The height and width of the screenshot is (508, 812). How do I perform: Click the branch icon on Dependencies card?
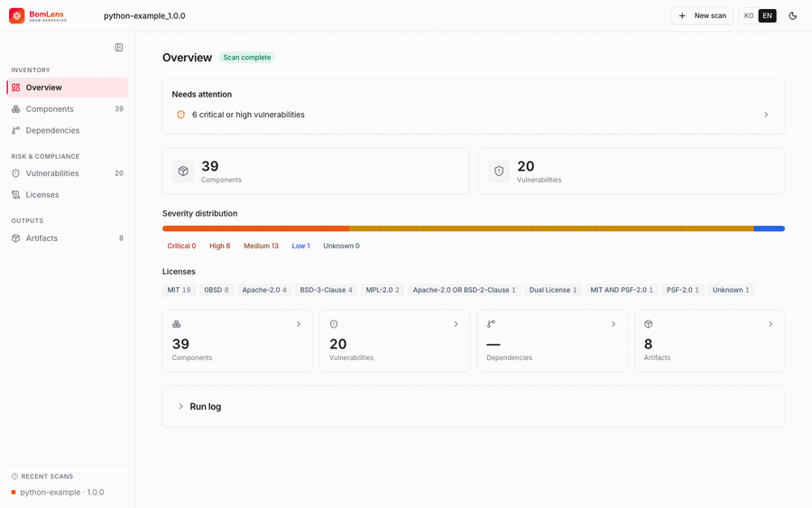click(491, 324)
